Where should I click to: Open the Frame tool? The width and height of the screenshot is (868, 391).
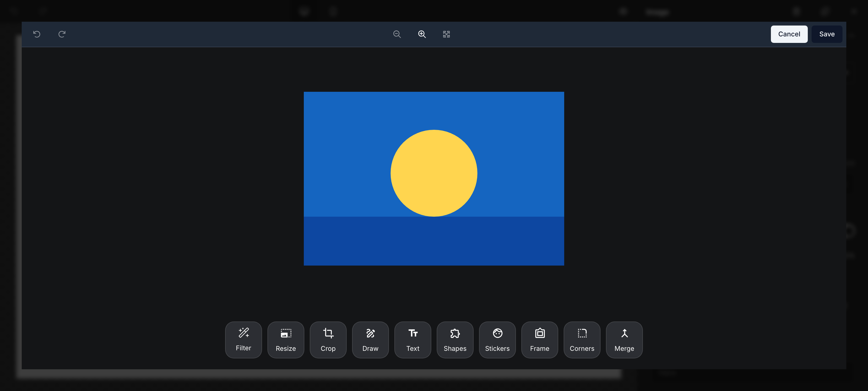[540, 340]
